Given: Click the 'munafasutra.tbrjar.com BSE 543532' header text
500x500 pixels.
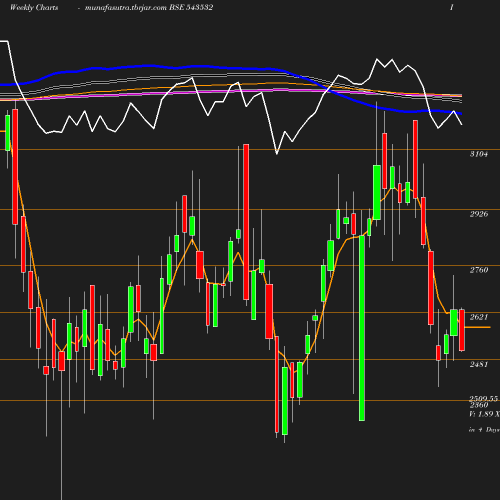Looking at the screenshot, I should pos(149,7).
